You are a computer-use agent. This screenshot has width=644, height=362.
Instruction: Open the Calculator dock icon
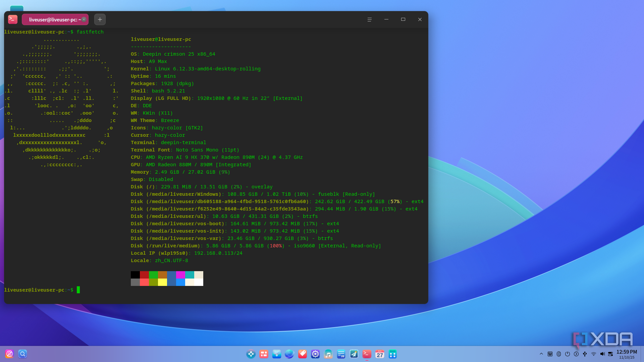tap(392, 354)
